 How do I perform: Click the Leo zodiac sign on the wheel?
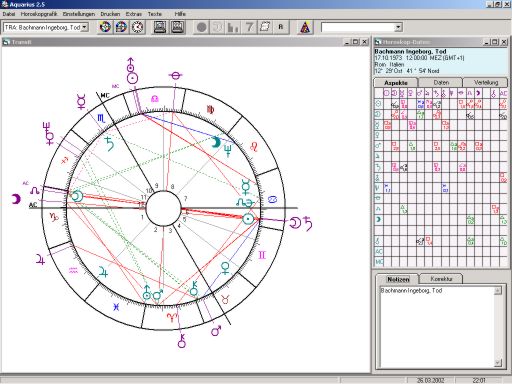(x=254, y=147)
